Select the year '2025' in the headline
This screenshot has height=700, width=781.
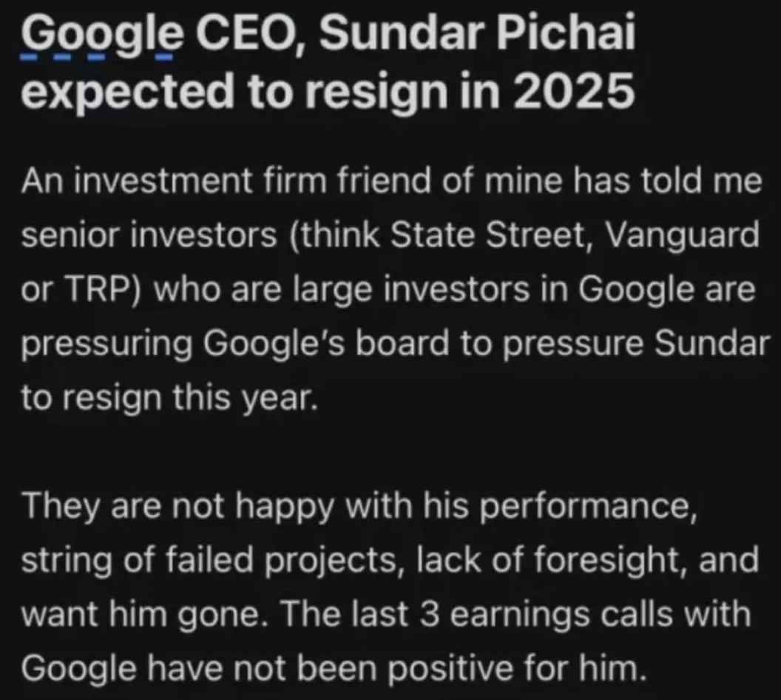pos(574,91)
